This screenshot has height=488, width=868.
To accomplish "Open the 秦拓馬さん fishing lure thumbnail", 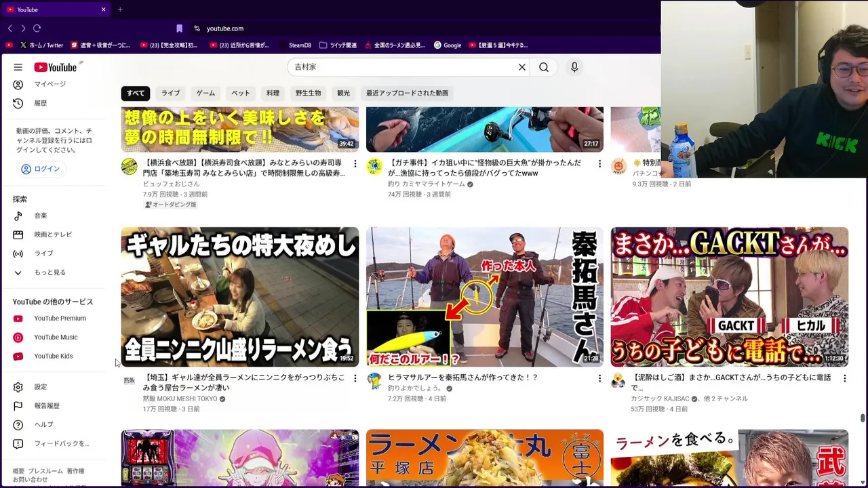I will [x=485, y=297].
